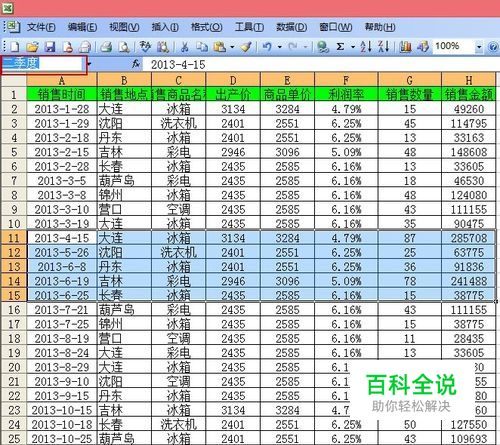Expand the Paste options dropdown arrow
The width and height of the screenshot is (500, 445).
coord(232,47)
